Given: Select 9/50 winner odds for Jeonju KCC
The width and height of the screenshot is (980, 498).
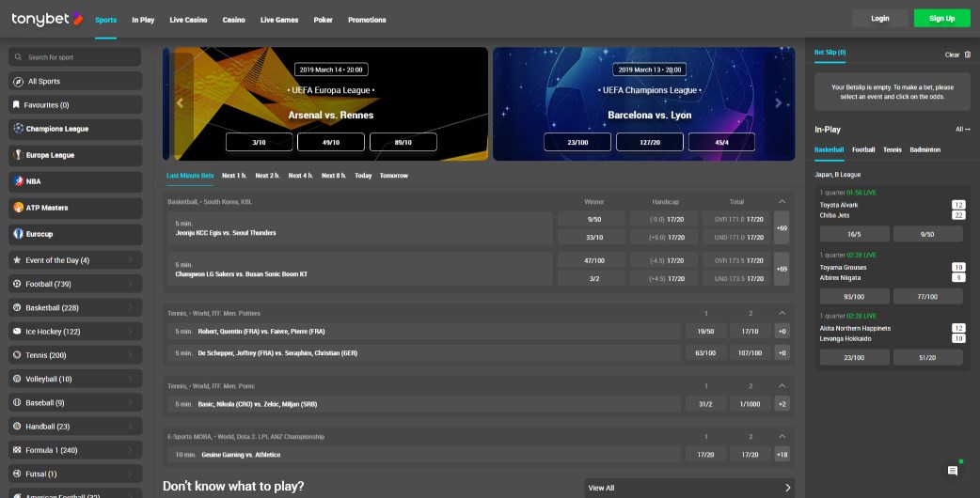Looking at the screenshot, I should [593, 219].
